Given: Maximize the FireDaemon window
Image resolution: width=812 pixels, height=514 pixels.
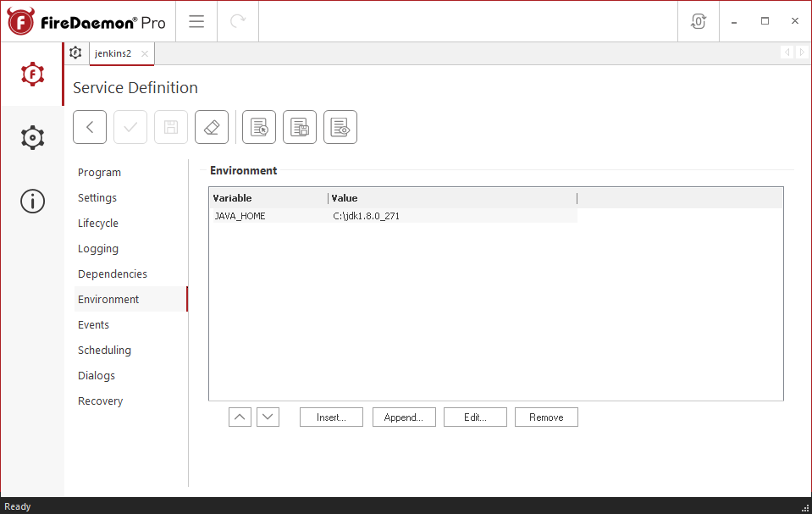Looking at the screenshot, I should coord(765,21).
